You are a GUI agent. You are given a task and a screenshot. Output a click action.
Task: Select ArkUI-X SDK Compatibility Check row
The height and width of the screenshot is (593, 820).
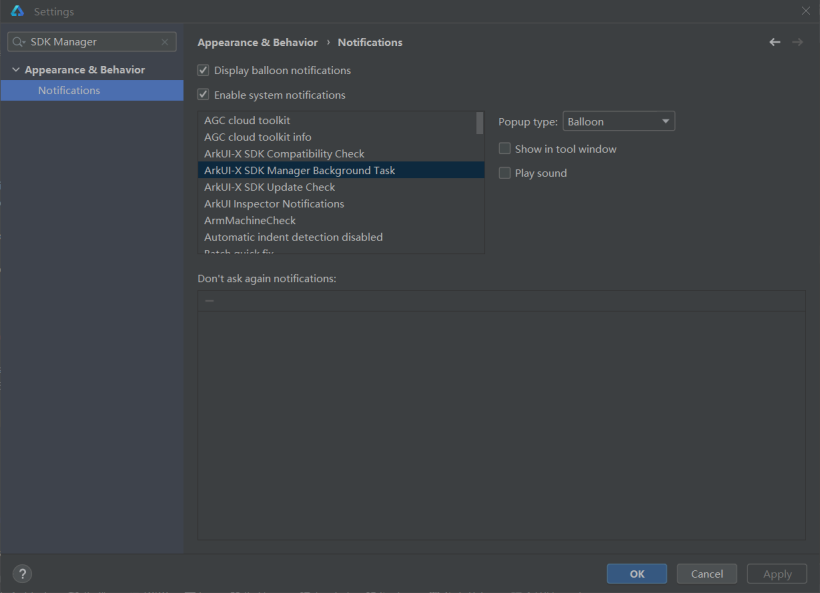tap(337, 154)
